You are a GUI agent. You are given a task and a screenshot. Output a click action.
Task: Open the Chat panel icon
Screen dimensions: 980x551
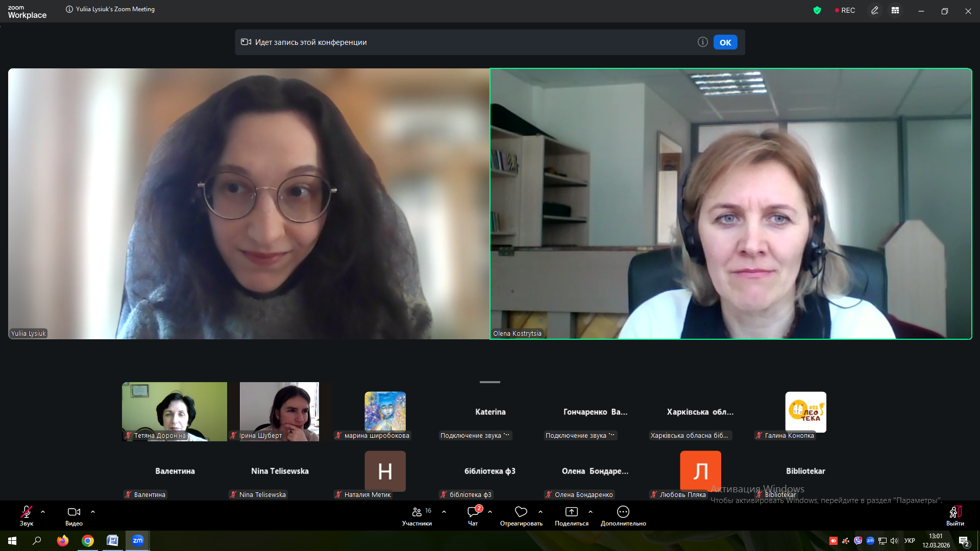(x=473, y=512)
